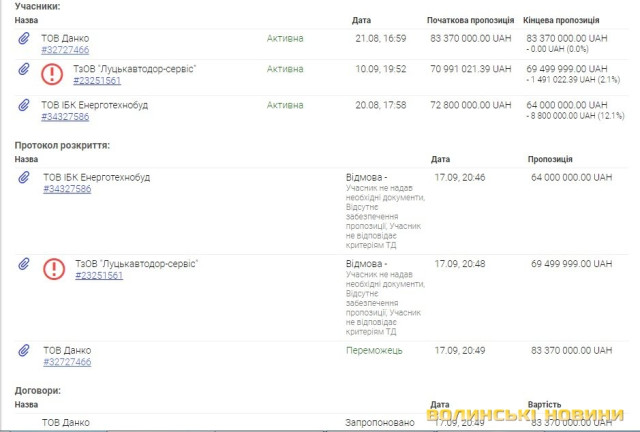The image size is (640, 432).
Task: Click the Переможець status for ТОВ Данко
Action: pyautogui.click(x=373, y=351)
